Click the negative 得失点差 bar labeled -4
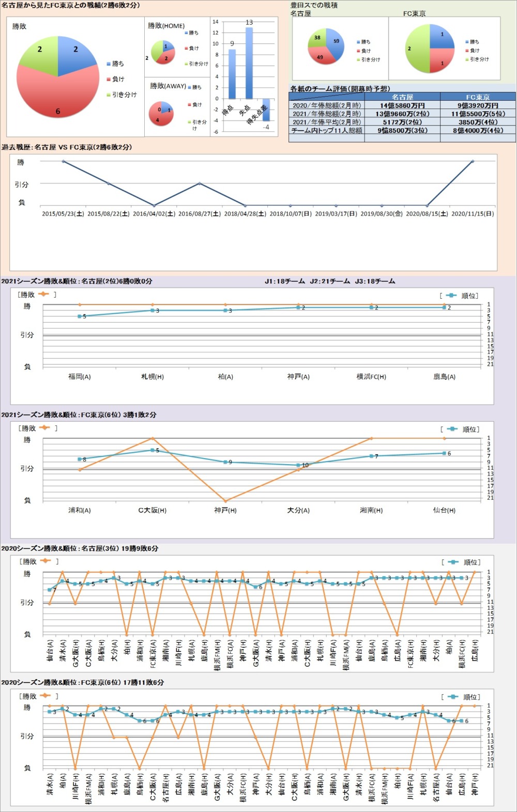Image resolution: width=517 pixels, height=812 pixels. (266, 110)
